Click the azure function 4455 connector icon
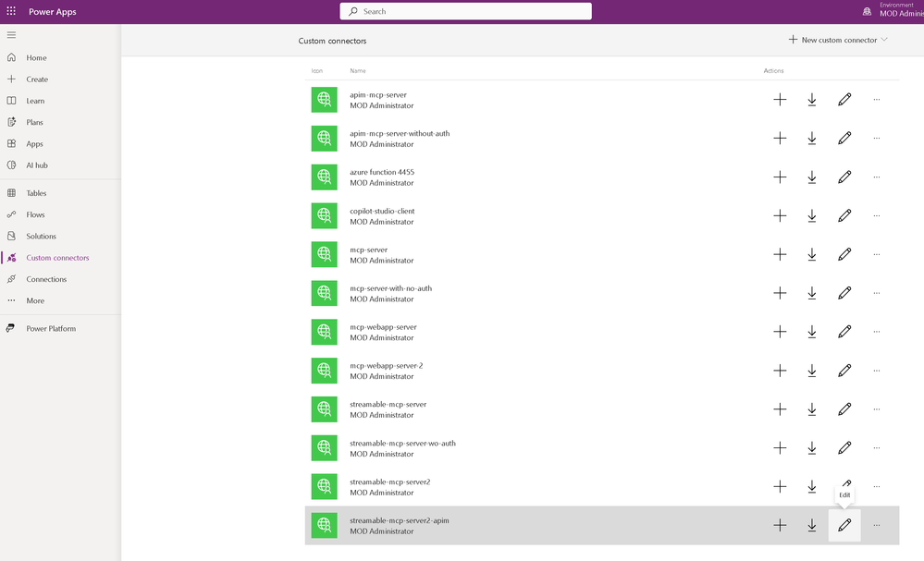924x561 pixels. (324, 177)
